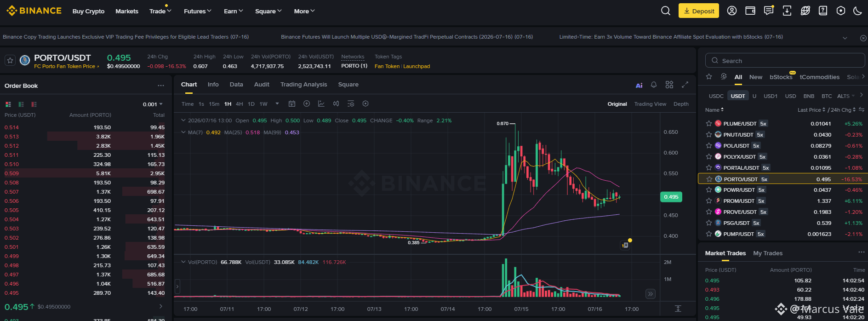Switch to the Trading Analysis tab
Image resolution: width=868 pixels, height=321 pixels.
coord(304,85)
